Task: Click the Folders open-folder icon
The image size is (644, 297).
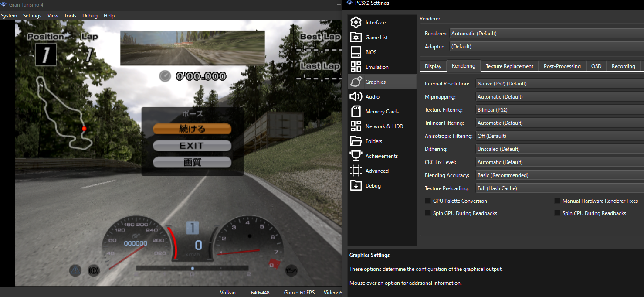Action: click(x=356, y=141)
